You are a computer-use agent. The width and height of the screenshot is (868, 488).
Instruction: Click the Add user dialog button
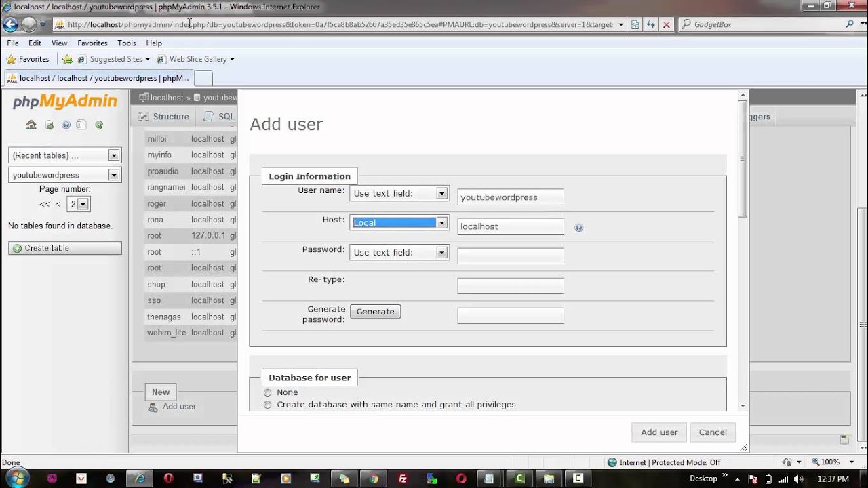[x=659, y=432]
